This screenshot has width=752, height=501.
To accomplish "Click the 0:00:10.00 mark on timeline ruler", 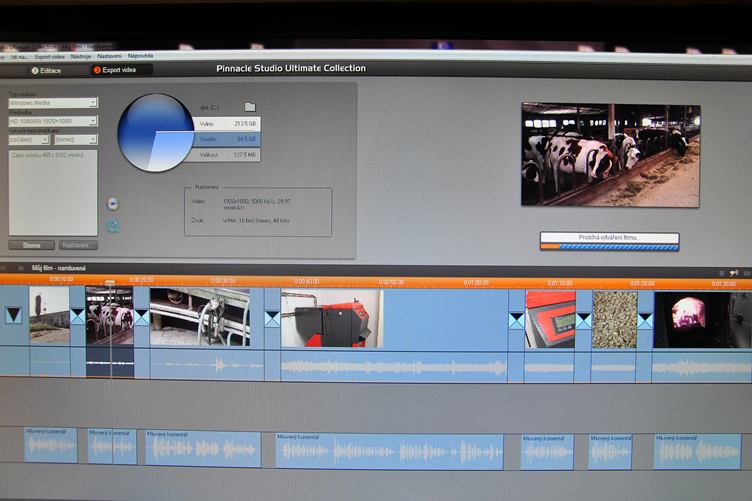I will point(61,279).
